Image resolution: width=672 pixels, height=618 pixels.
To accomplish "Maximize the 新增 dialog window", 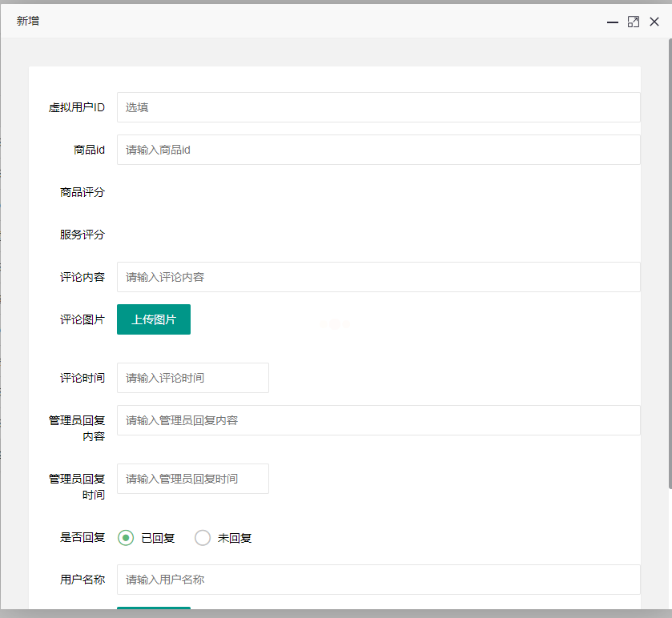I will point(633,22).
